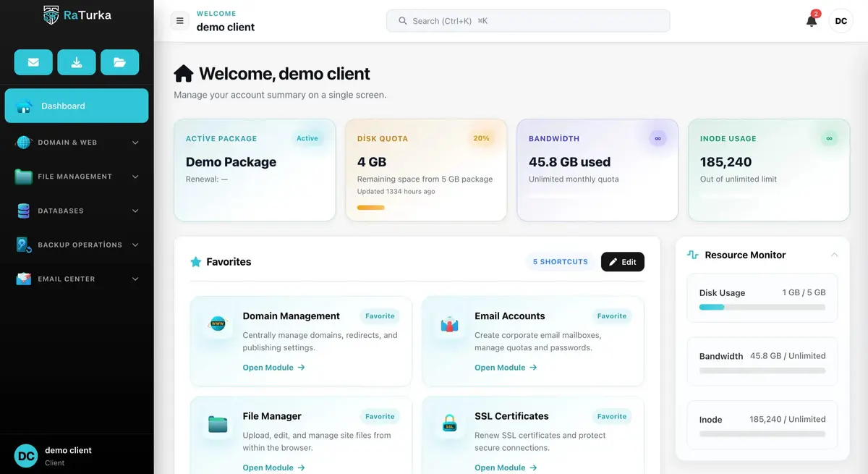Expand the Email Center chevron

point(135,279)
